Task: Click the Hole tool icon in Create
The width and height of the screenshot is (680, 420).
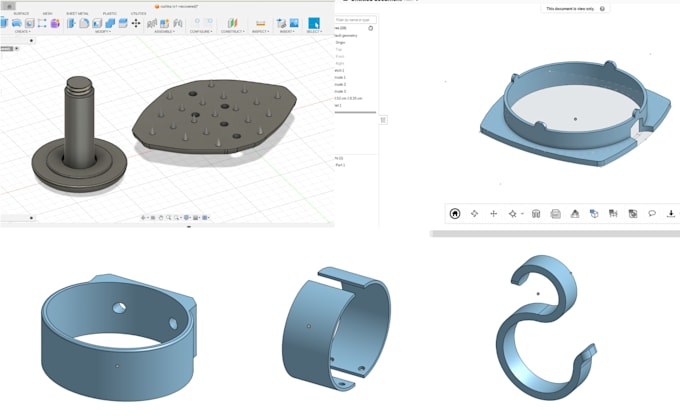Action: [29, 23]
